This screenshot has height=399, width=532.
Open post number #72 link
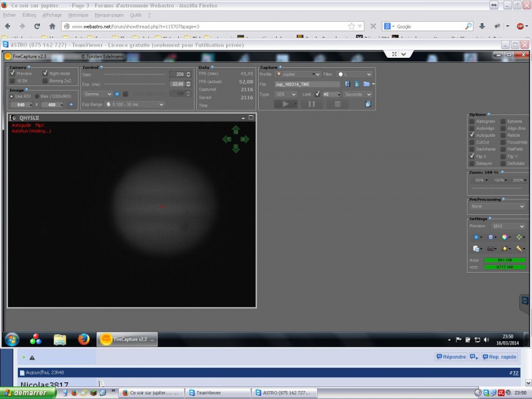pos(514,372)
